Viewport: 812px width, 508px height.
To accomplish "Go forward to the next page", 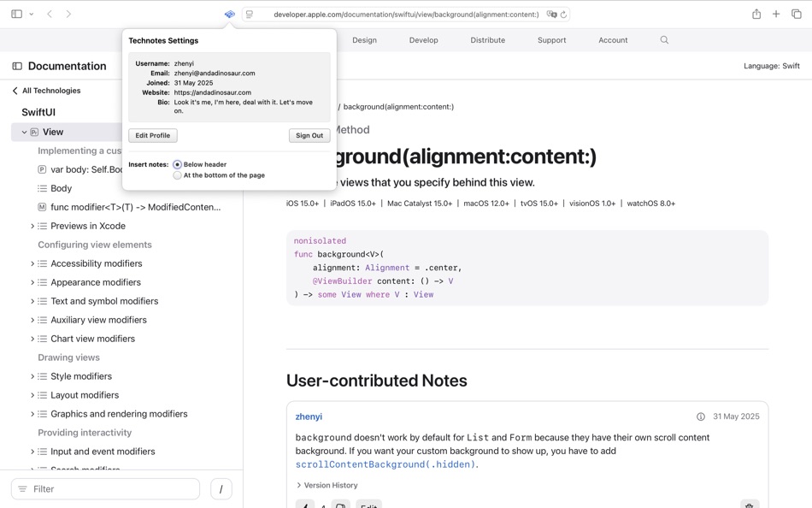I will tap(68, 14).
